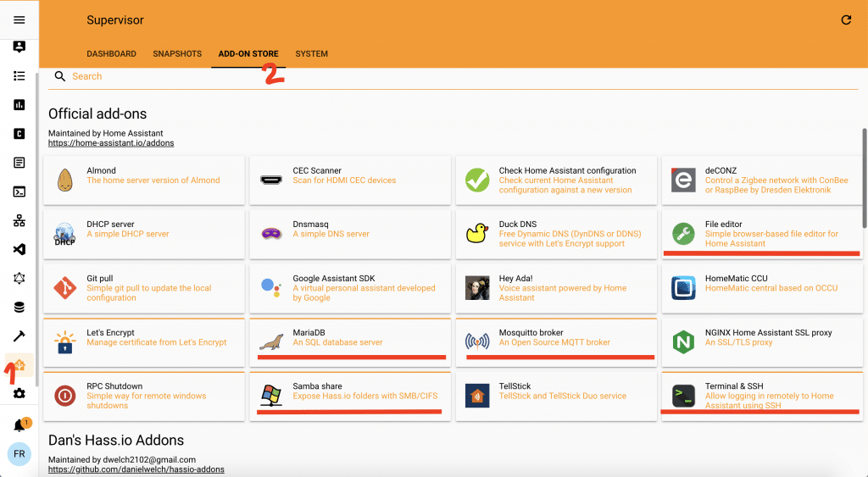Open the Logbook list icon in sidebar
868x477 pixels.
tap(19, 75)
